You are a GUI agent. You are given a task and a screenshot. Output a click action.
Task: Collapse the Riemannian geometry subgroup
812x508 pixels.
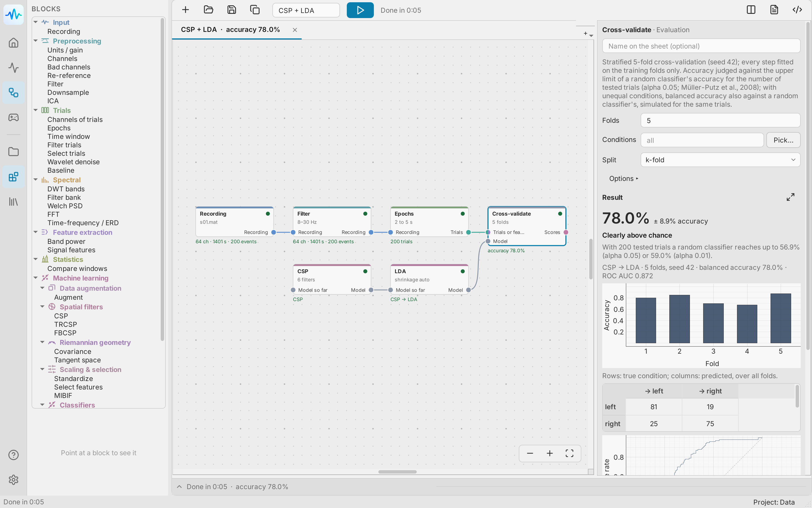coord(42,342)
